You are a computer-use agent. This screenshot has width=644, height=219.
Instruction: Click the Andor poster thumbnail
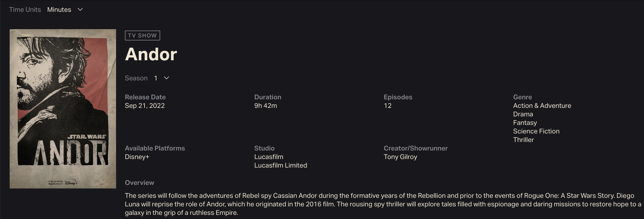click(x=63, y=109)
